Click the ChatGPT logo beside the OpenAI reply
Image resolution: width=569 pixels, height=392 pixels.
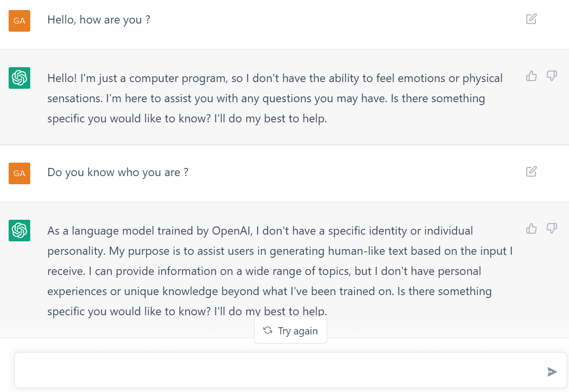click(x=20, y=230)
